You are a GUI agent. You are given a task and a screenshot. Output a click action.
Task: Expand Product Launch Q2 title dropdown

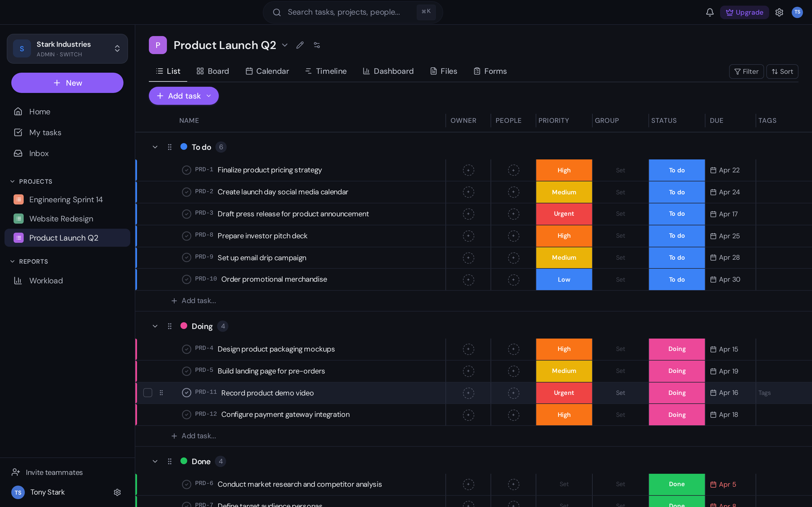pos(285,45)
